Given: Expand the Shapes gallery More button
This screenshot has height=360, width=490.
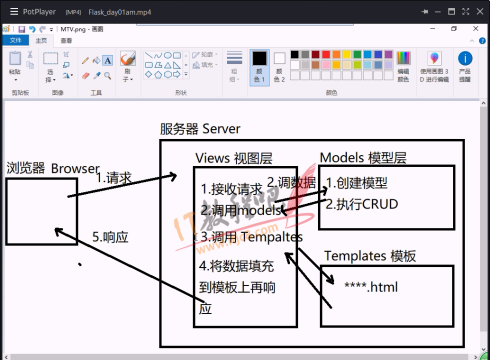Looking at the screenshot, I should point(186,75).
